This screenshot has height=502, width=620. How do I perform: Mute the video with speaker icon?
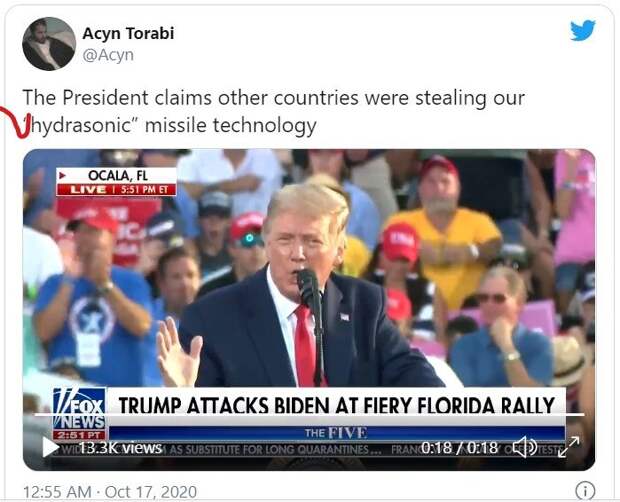tap(525, 447)
